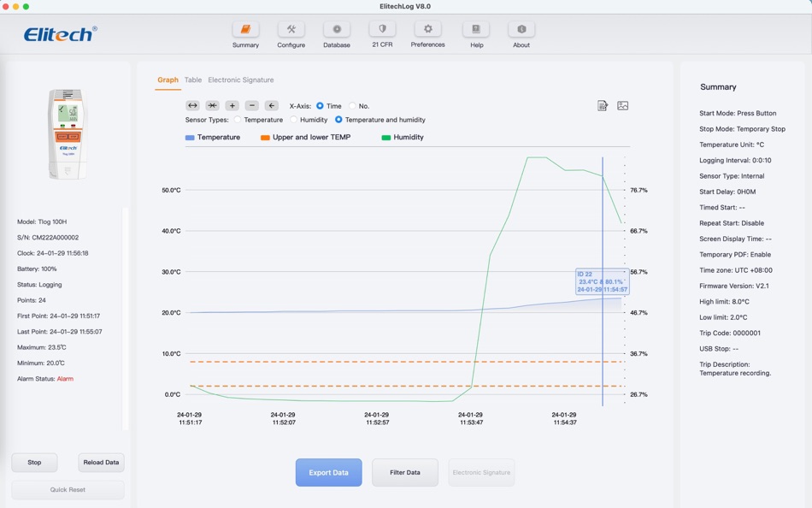The width and height of the screenshot is (812, 508).
Task: Open the 21 CFR shield icon
Action: pyautogui.click(x=382, y=29)
